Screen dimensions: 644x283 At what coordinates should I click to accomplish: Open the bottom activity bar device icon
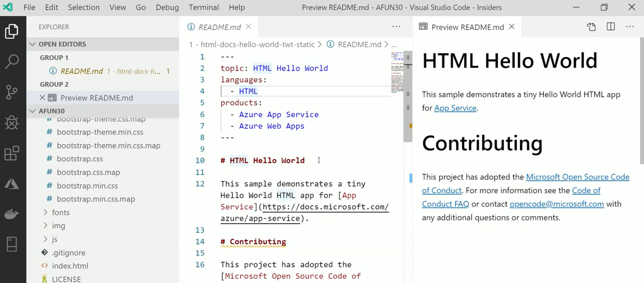click(11, 244)
